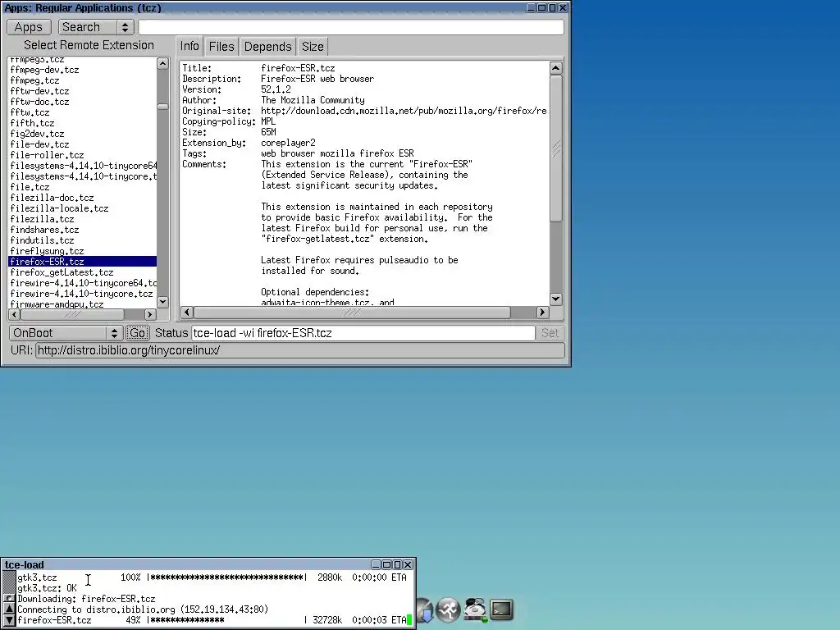
Task: Click the Set button
Action: click(x=550, y=333)
